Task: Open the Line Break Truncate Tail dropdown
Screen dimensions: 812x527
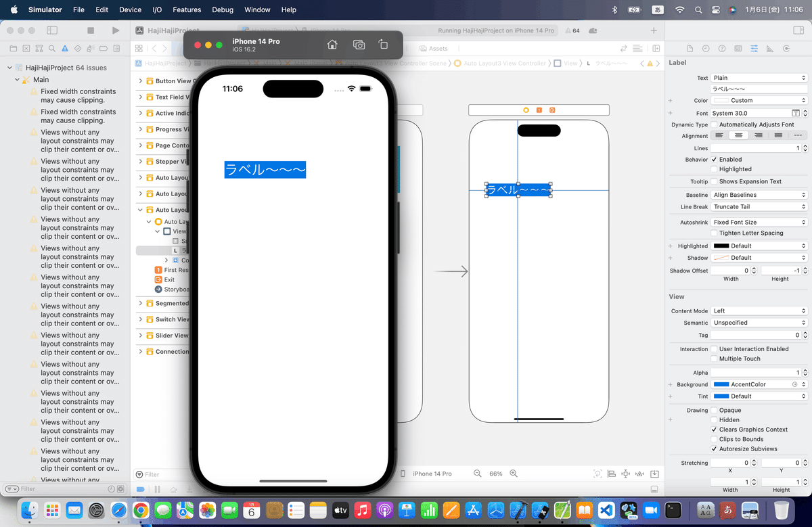Action: (x=759, y=207)
